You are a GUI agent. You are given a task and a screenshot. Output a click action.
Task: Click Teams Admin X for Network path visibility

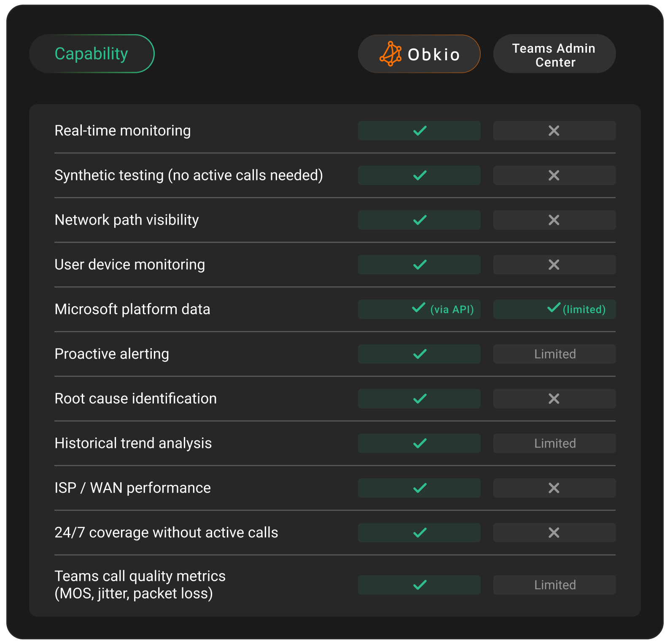pyautogui.click(x=554, y=220)
